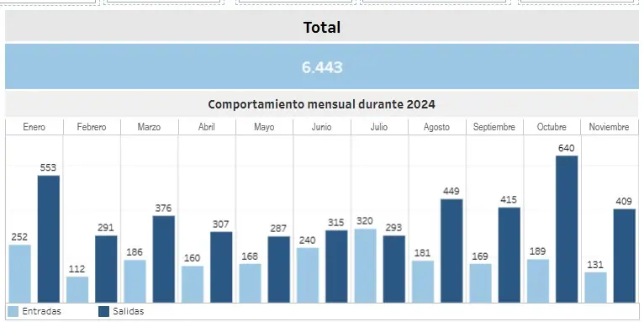Screen dimensions: 644x322
Task: Click the Enero Salidas bar labeled 553
Action: [x=49, y=239]
